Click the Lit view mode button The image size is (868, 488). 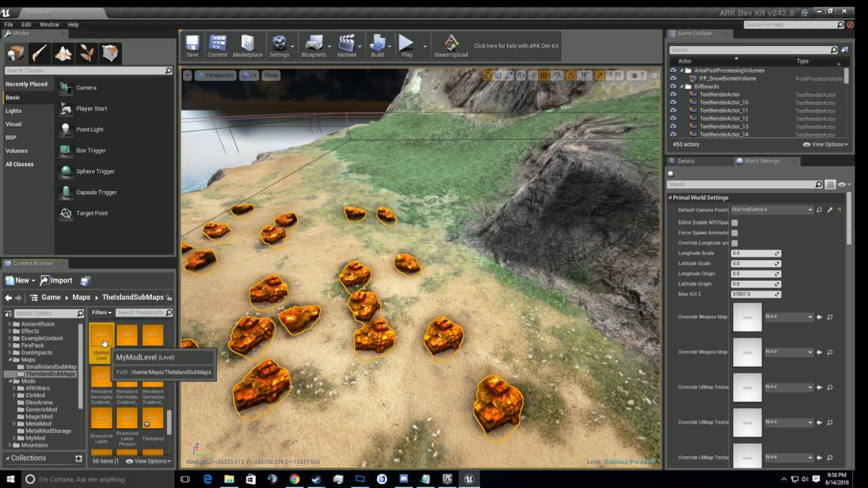click(250, 75)
